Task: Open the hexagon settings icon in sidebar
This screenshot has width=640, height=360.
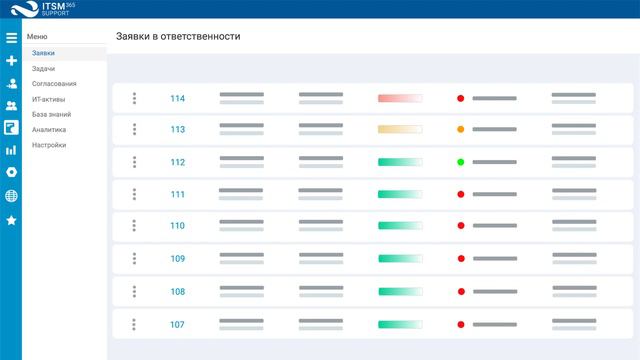Action: pos(11,172)
